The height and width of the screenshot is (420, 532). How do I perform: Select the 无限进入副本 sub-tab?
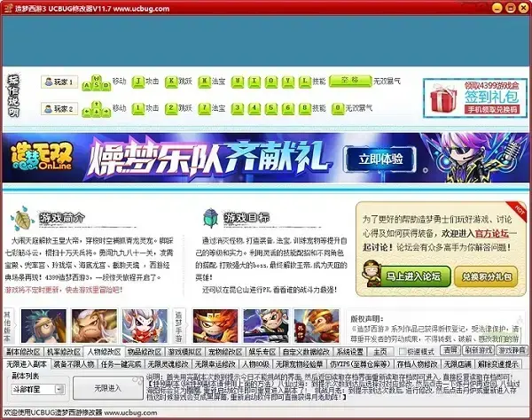point(27,364)
